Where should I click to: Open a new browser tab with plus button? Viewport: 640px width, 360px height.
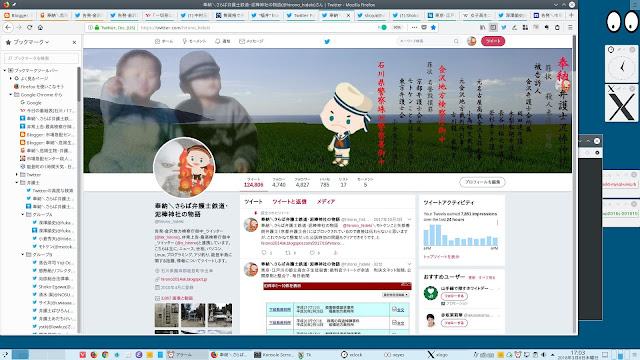tap(571, 15)
